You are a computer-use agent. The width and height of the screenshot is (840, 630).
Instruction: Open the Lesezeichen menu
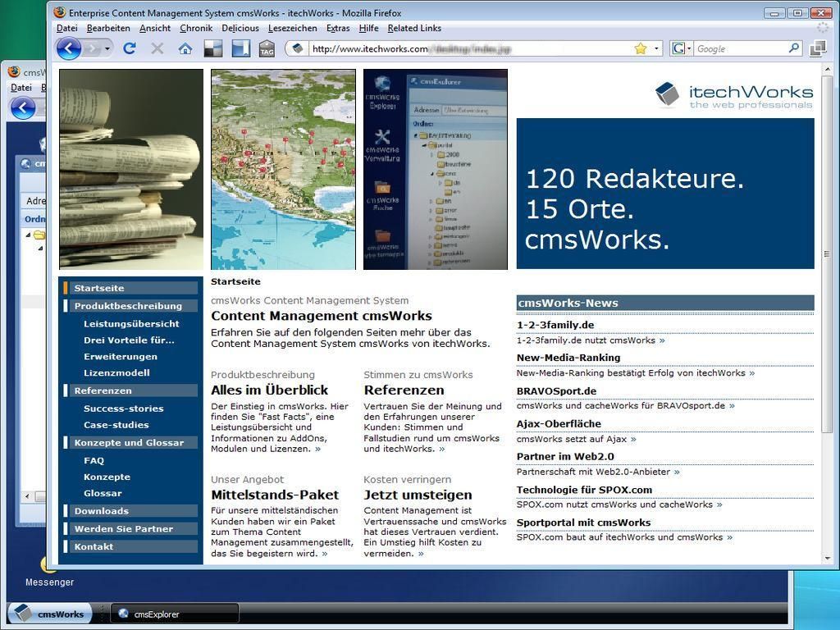pyautogui.click(x=293, y=29)
